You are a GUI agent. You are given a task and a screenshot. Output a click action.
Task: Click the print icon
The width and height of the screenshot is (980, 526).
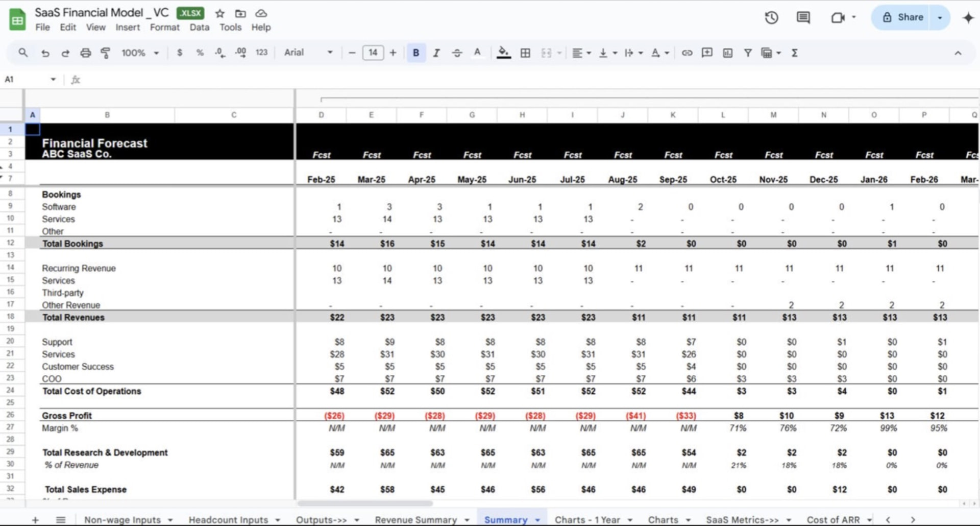(x=86, y=53)
